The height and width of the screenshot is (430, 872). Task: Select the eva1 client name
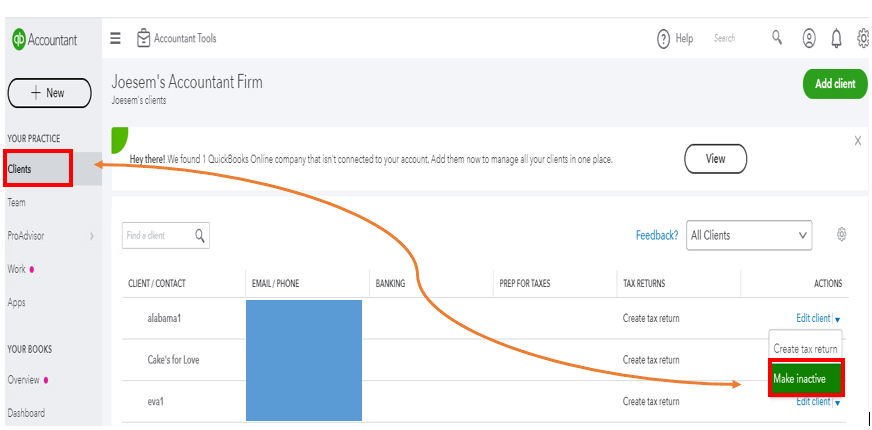[x=156, y=402]
